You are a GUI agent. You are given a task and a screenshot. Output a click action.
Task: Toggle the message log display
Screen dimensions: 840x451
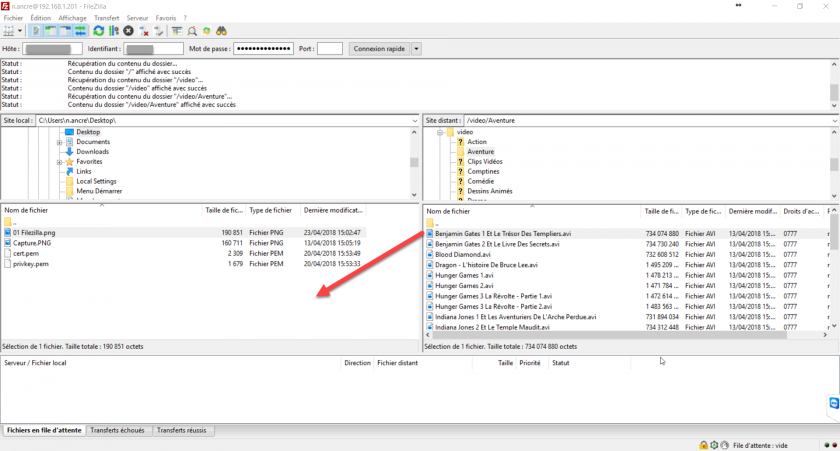click(x=35, y=31)
